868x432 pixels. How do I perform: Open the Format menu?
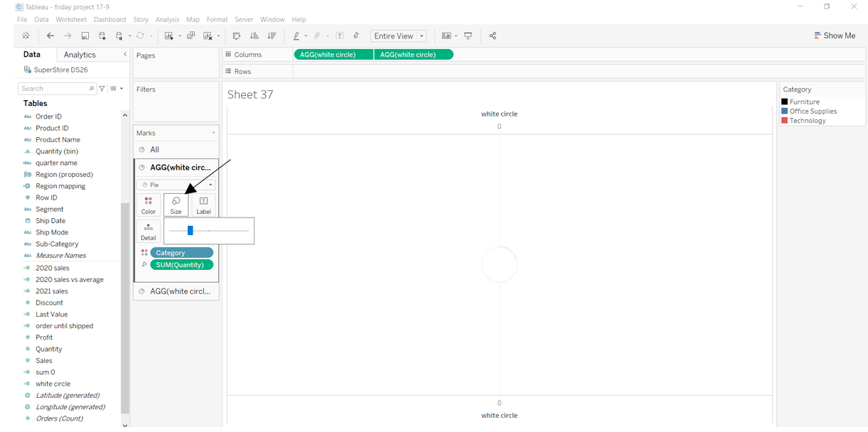(217, 19)
